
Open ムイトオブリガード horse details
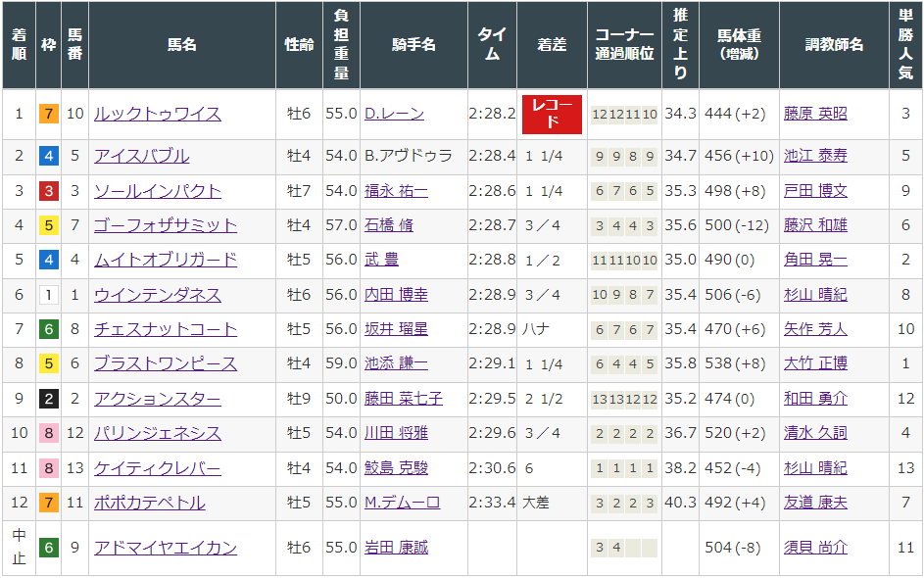[x=166, y=260]
